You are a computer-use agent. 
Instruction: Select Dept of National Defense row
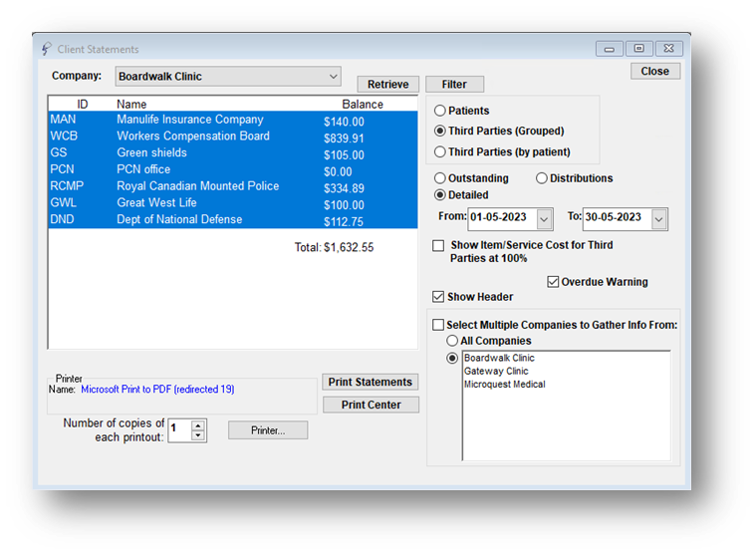tap(233, 220)
